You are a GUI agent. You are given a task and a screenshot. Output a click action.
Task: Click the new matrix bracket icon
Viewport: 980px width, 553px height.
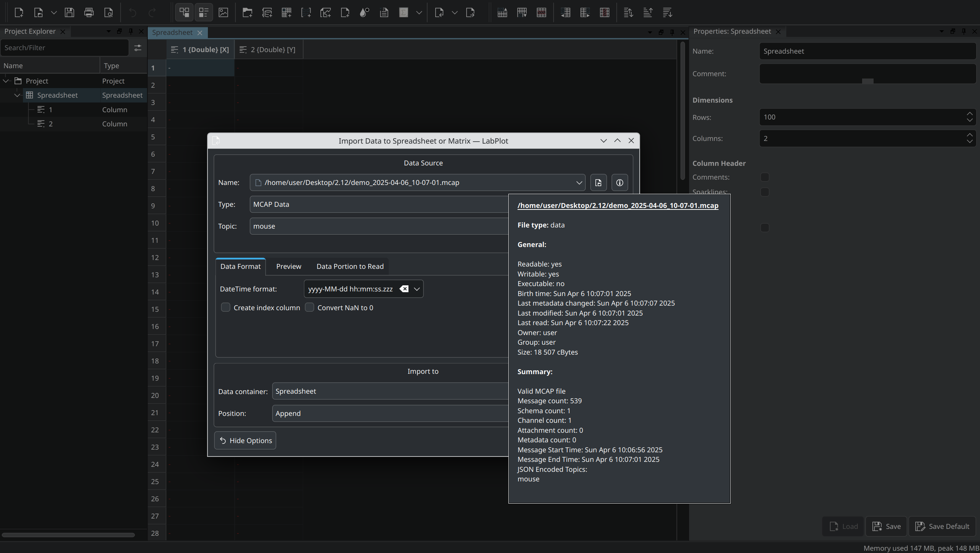coord(306,13)
